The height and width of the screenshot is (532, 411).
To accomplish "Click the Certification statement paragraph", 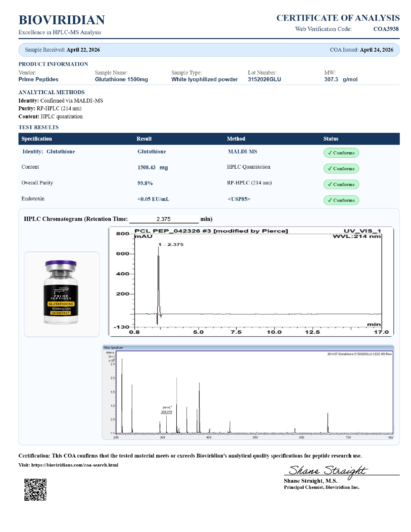I will coord(190,456).
